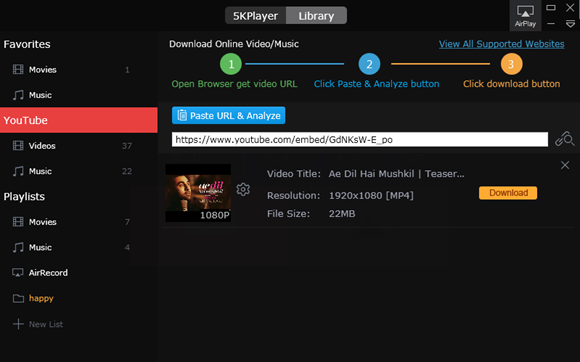Open the dropdown arrow below the close button
580x362 pixels.
[x=570, y=24]
